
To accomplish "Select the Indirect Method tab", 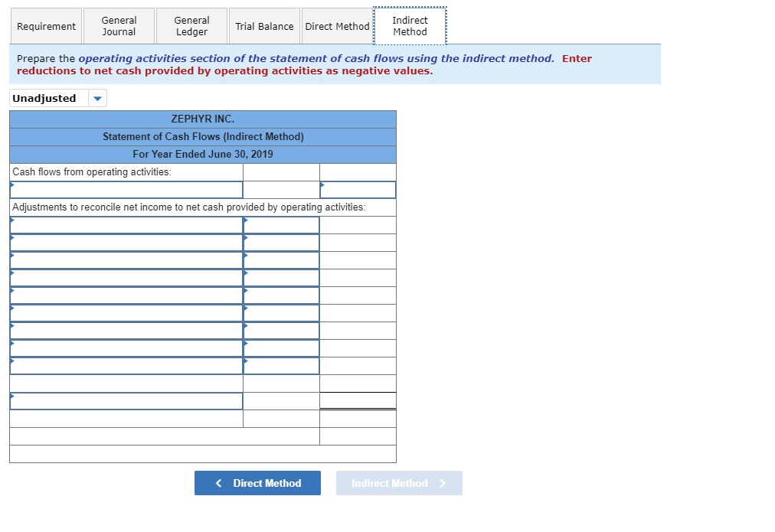I will (x=409, y=25).
